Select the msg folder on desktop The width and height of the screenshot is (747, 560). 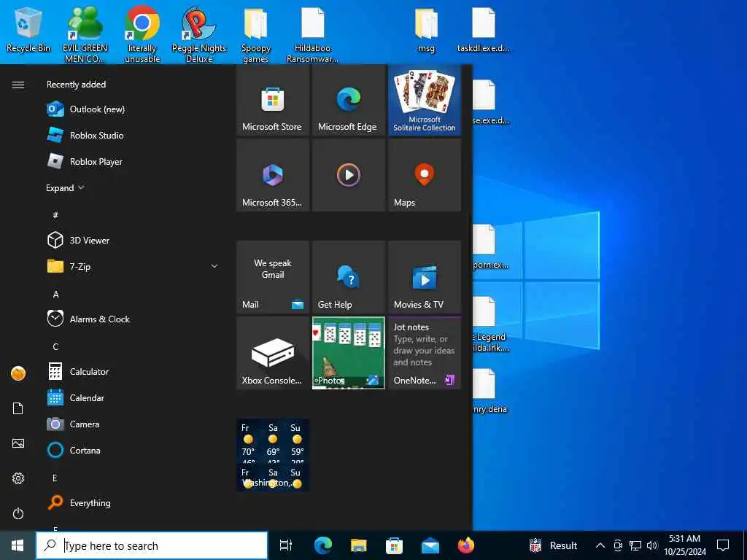[x=426, y=29]
